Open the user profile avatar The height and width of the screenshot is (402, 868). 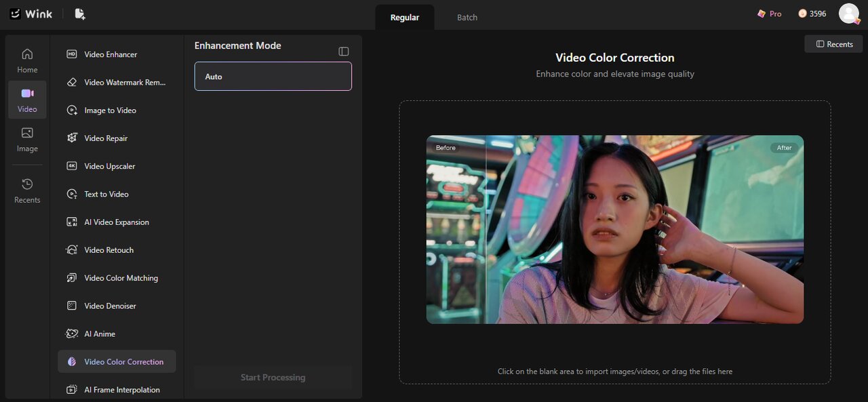[849, 14]
